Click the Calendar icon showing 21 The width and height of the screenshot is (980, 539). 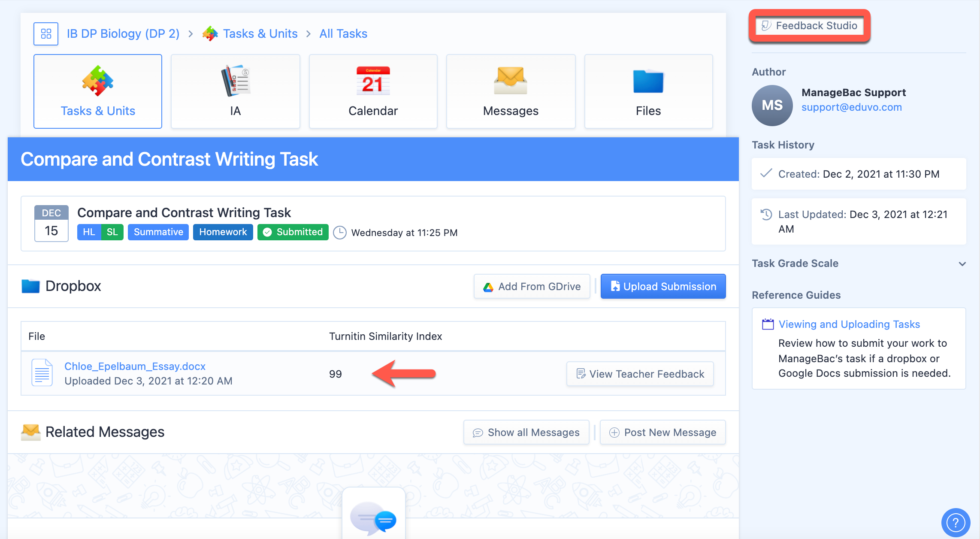pyautogui.click(x=373, y=81)
